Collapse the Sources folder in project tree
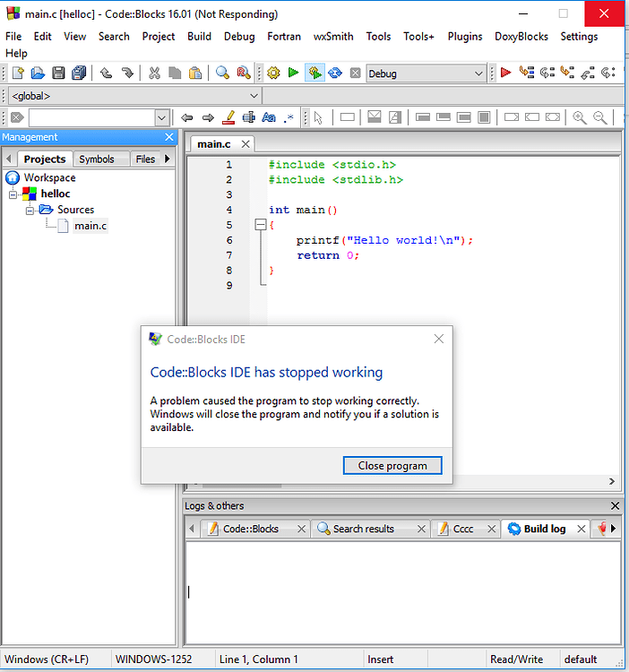 pos(30,210)
